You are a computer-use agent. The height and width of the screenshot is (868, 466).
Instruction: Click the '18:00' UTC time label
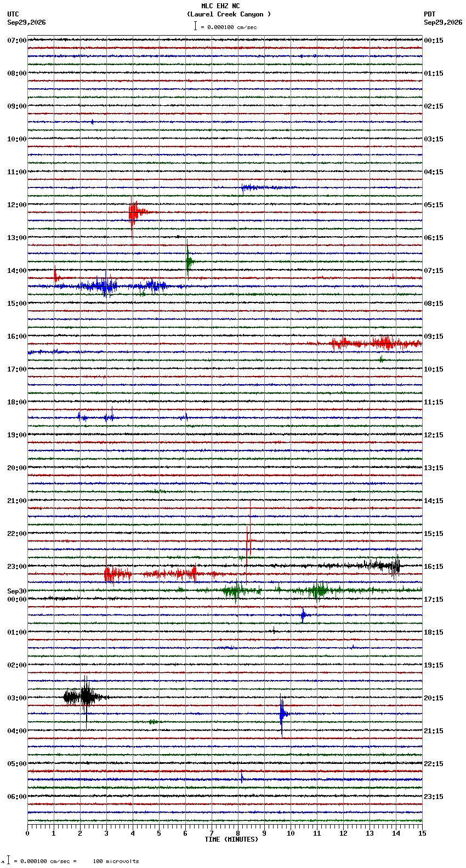pyautogui.click(x=17, y=402)
